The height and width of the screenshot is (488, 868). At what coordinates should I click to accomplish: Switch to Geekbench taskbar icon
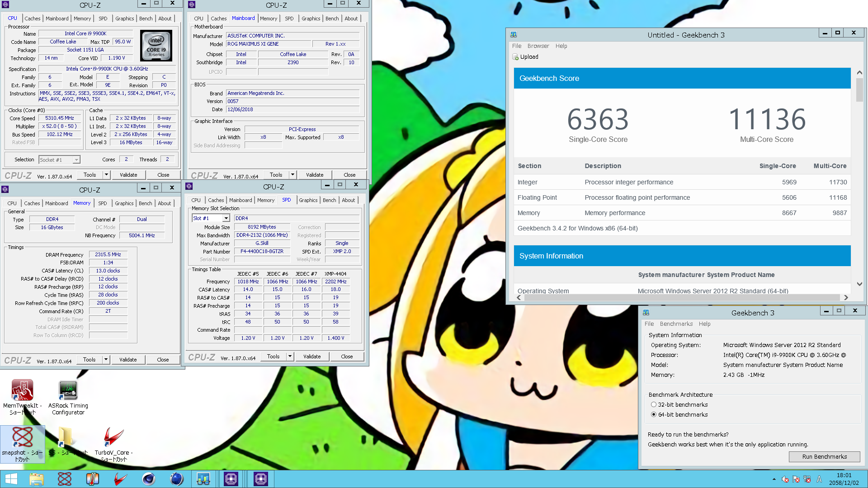tap(203, 479)
